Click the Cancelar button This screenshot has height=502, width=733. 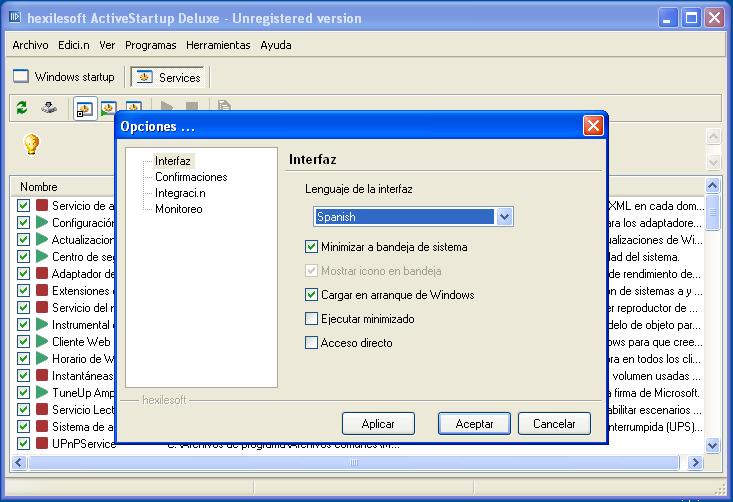pyautogui.click(x=554, y=423)
